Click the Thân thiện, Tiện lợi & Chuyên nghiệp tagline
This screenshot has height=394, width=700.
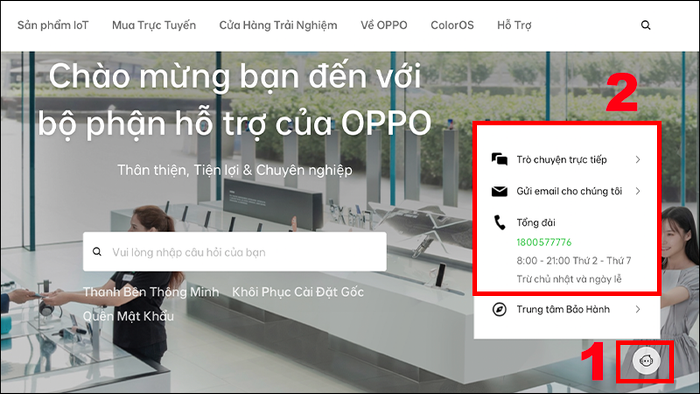pyautogui.click(x=235, y=170)
